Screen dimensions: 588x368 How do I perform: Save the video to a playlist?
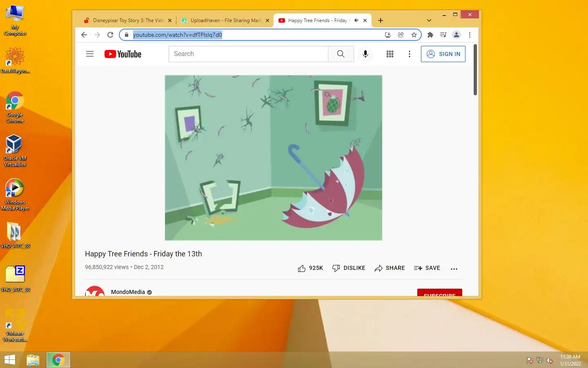click(x=427, y=268)
